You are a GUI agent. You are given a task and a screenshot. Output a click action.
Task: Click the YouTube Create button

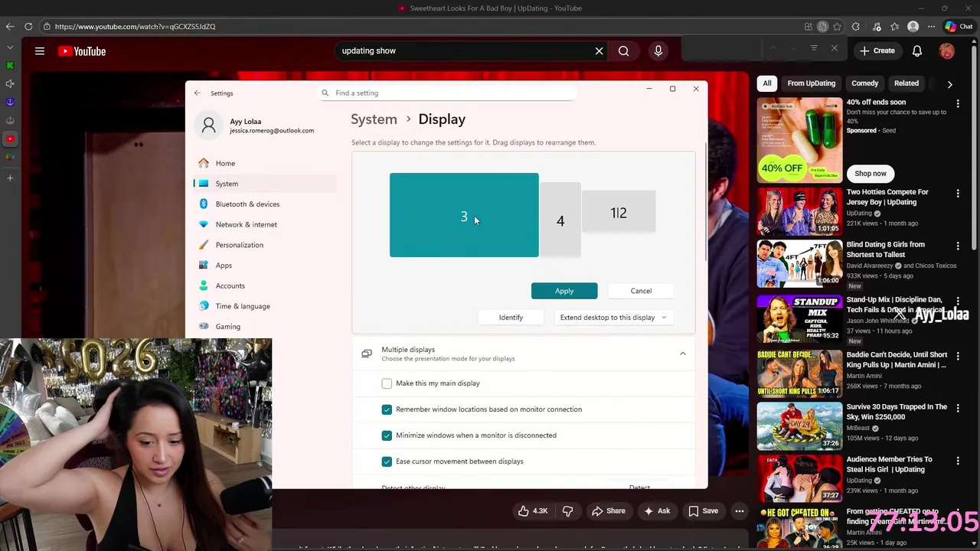click(x=877, y=51)
